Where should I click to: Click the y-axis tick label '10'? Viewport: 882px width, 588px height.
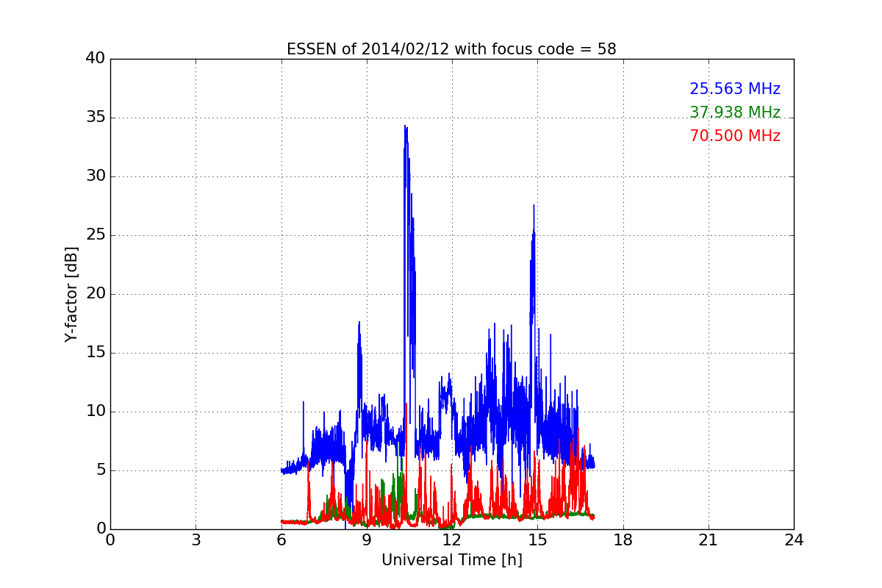(x=96, y=412)
